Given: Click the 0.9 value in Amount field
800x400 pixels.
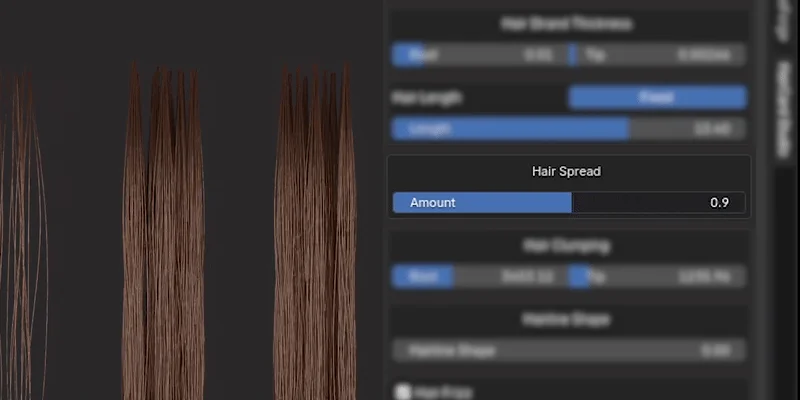Looking at the screenshot, I should pos(719,203).
